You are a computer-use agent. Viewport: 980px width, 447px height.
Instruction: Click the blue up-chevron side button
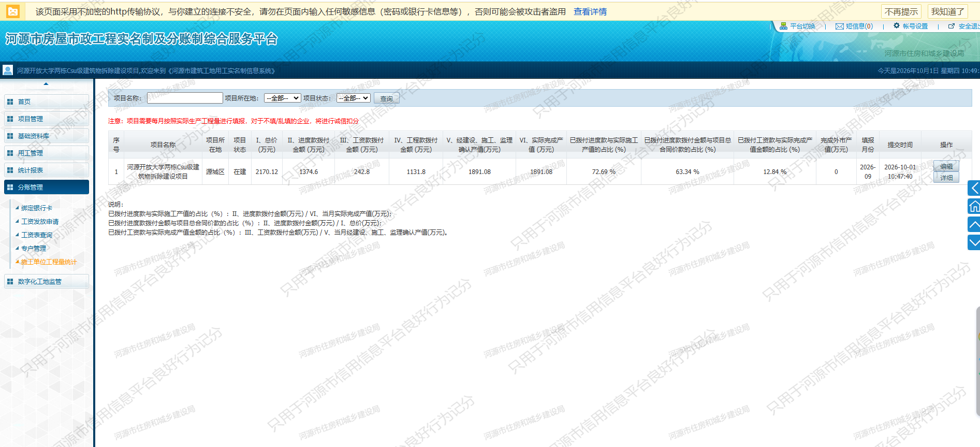tap(974, 224)
